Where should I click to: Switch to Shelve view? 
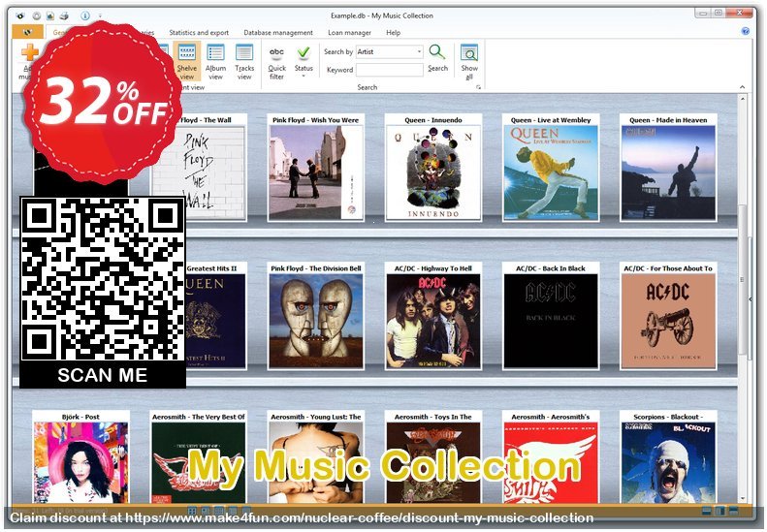187,62
